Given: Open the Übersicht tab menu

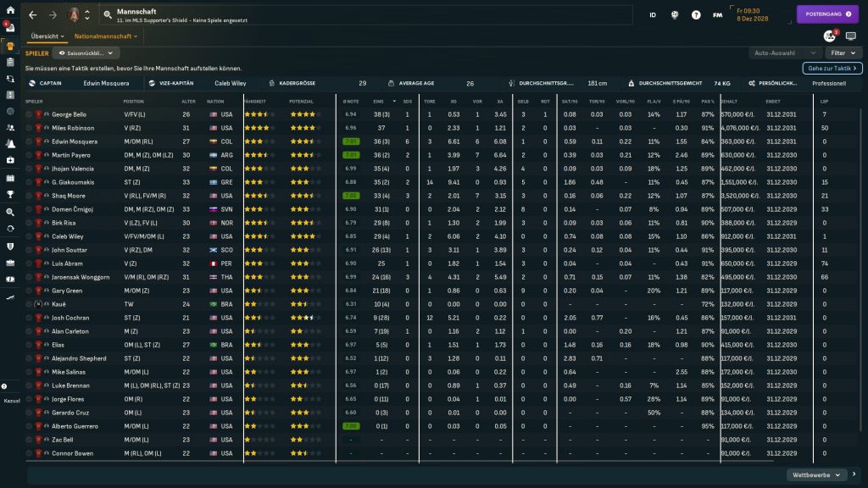Looking at the screenshot, I should coord(47,36).
